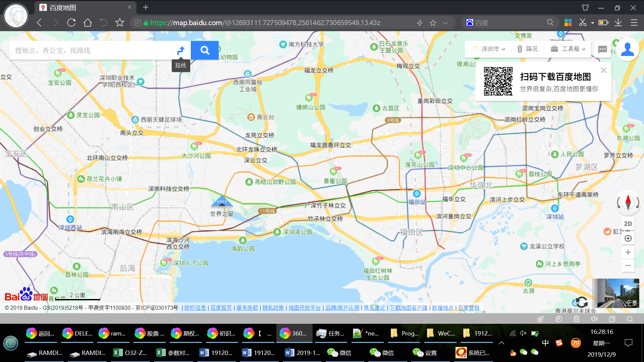The image size is (644, 362).
Task: Open the 地图开放平台 link
Action: pyautogui.click(x=305, y=308)
